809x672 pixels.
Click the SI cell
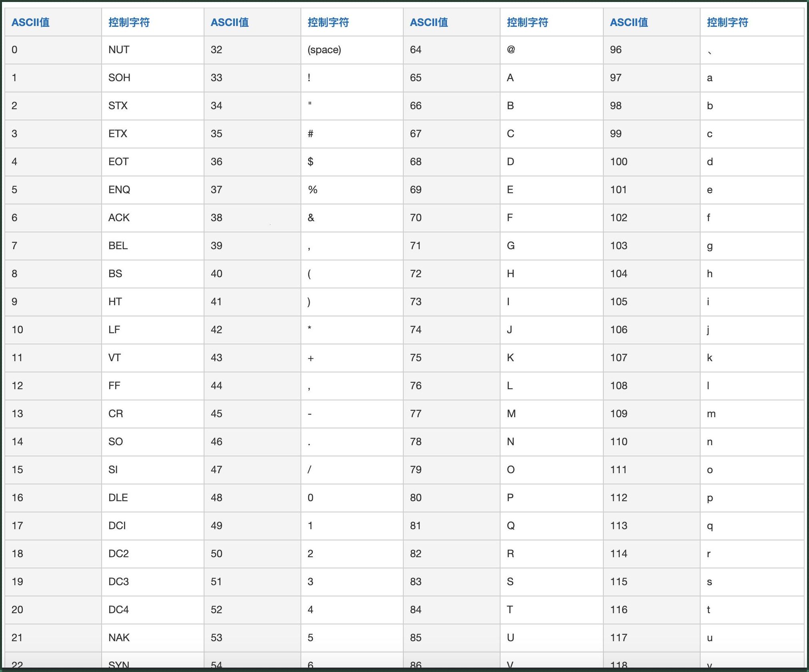click(153, 470)
